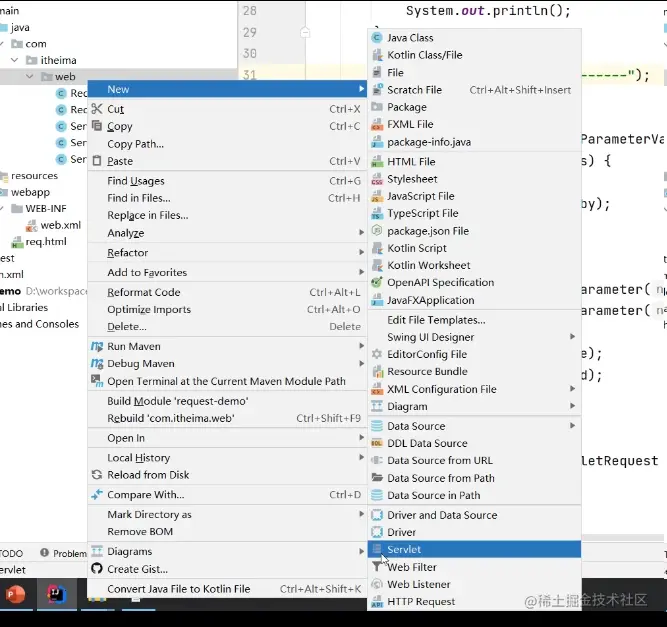Click the Java Class icon in New submenu
Viewport: 667px width, 627px height.
(377, 38)
